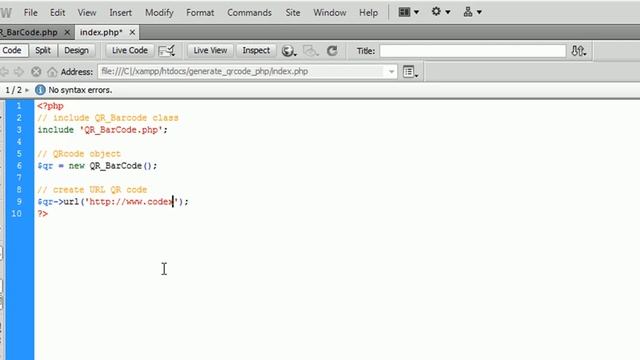The height and width of the screenshot is (360, 640).
Task: Switch to the index.php tab
Action: tap(101, 32)
